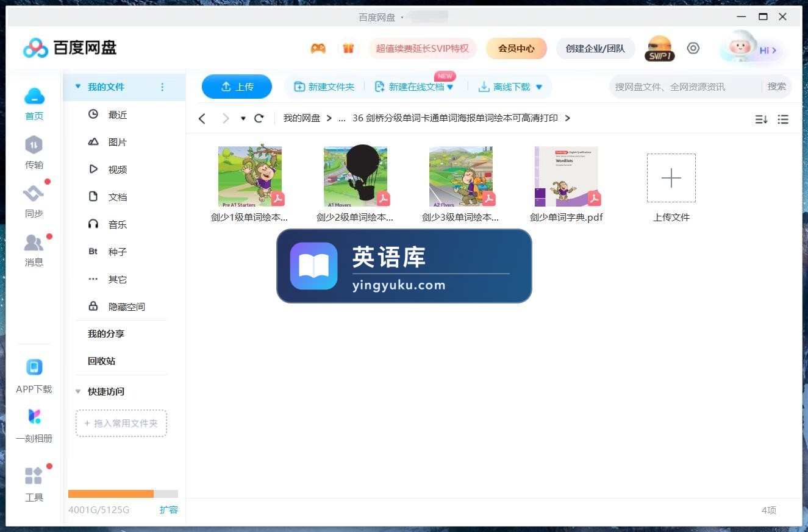Screen dimensions: 808x532
Task: Go back with the left arrow
Action: tap(202, 118)
